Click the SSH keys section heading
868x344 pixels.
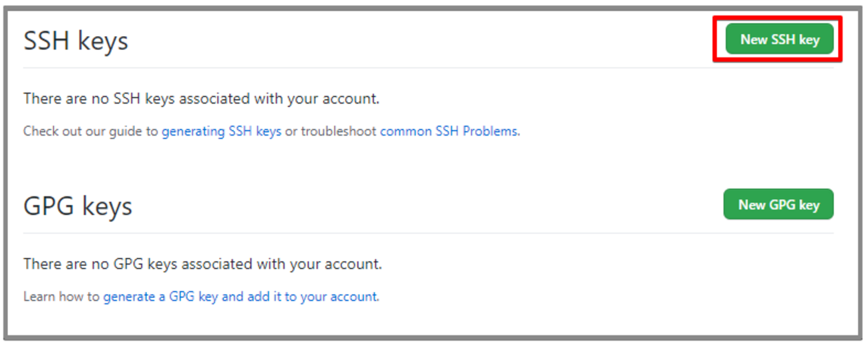[x=76, y=41]
